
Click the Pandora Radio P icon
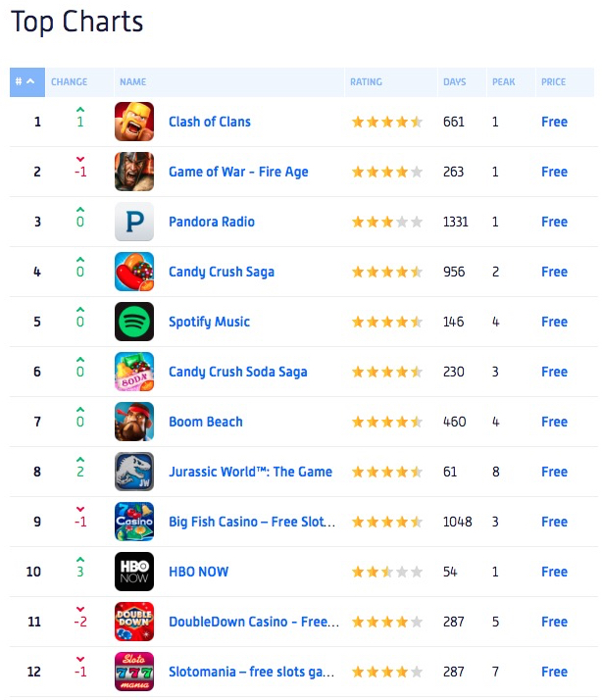point(134,222)
